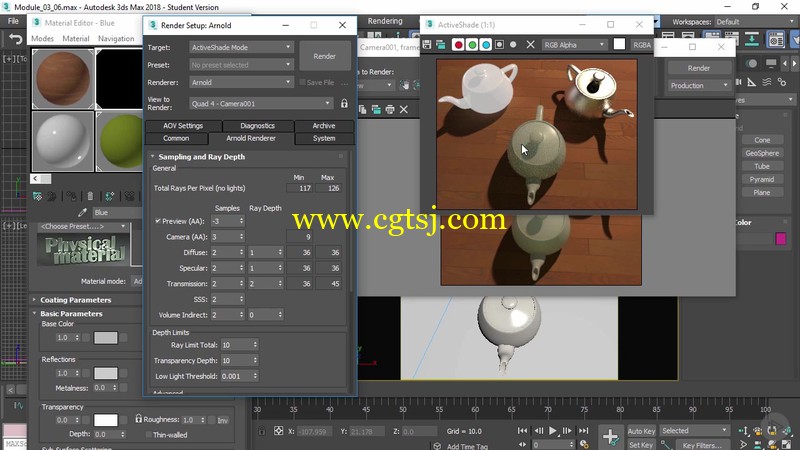Click Get Material icon in Material Editor

37,196
